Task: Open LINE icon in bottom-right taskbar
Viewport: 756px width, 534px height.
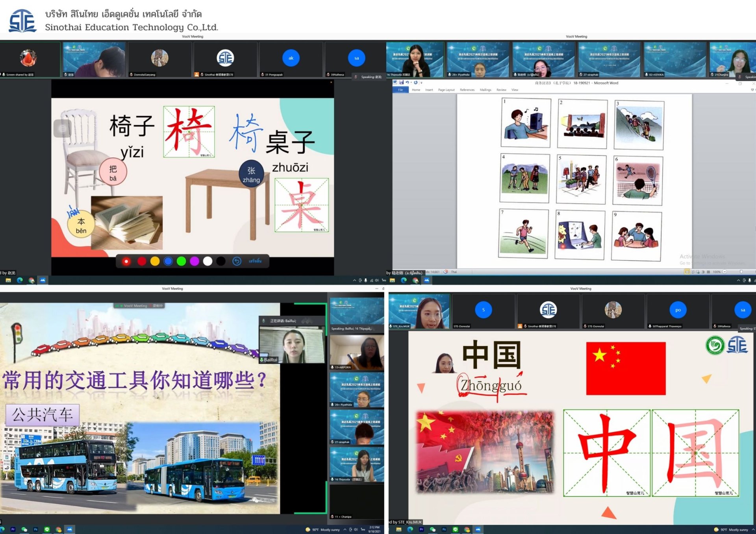Action: (456, 530)
